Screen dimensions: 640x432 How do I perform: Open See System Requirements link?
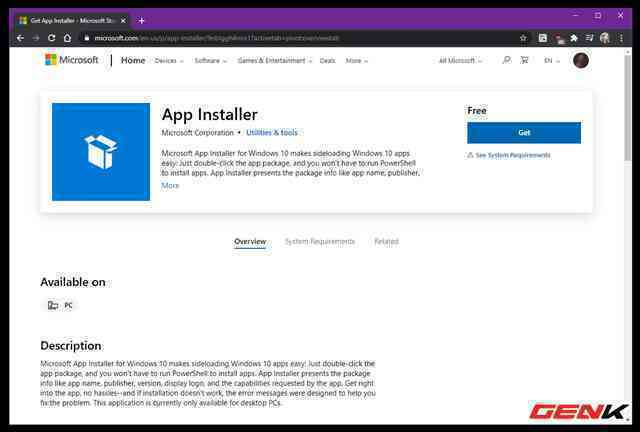tap(509, 155)
